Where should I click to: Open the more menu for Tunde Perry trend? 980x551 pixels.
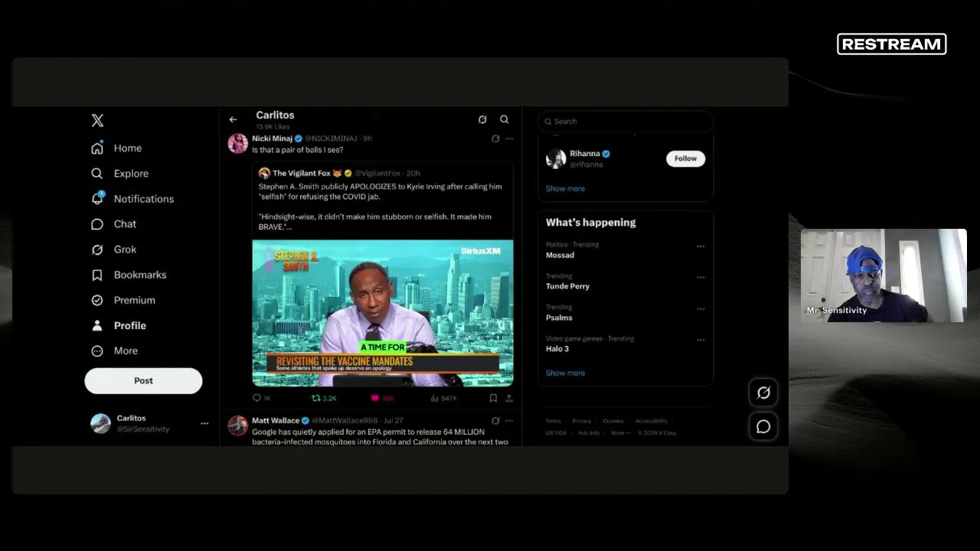coord(701,277)
